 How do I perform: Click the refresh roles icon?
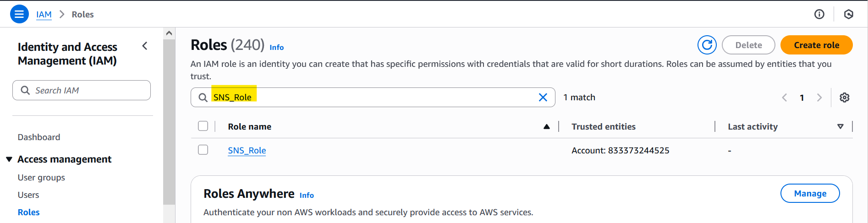(707, 45)
